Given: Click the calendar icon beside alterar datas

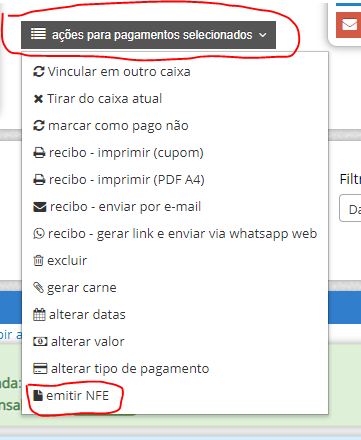Looking at the screenshot, I should tap(39, 315).
